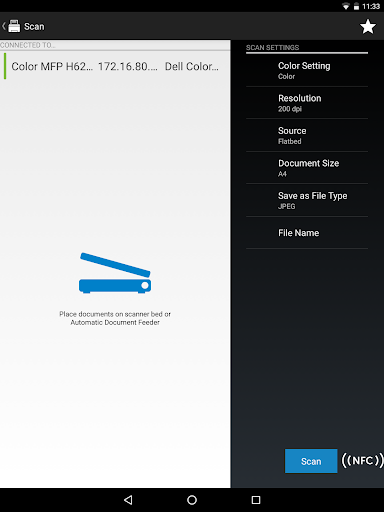Tap the printer icon in header
The image size is (384, 512).
(x=14, y=26)
